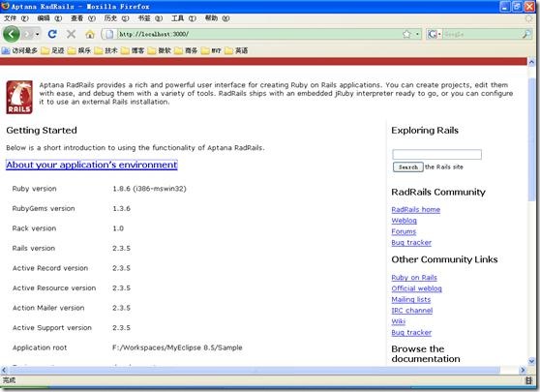
Task: Click the Application root path F:/Workspaces/MyEclipse 8.5/Sample
Action: tap(177, 347)
